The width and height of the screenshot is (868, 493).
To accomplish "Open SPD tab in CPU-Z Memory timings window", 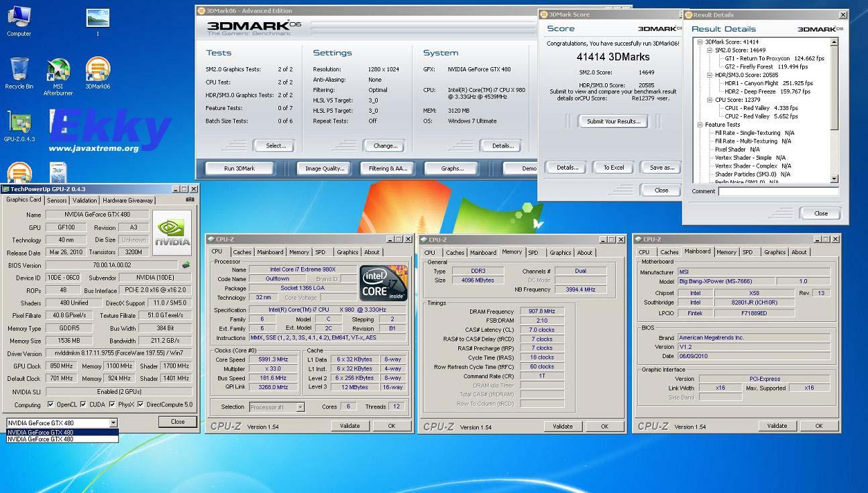I will (x=533, y=253).
